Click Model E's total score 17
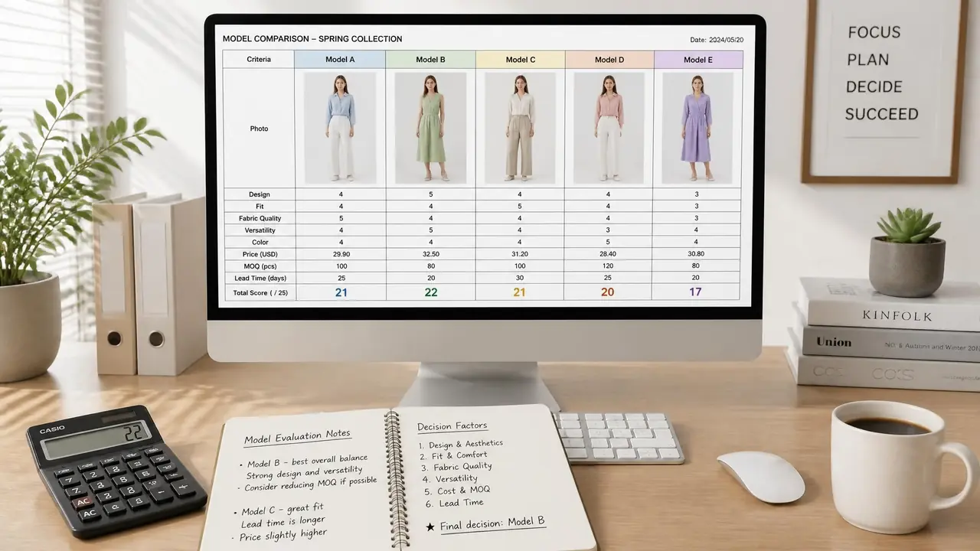 click(695, 292)
